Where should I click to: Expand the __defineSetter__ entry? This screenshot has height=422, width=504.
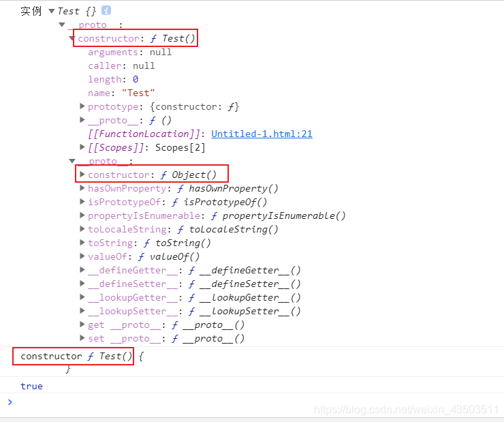pos(82,284)
